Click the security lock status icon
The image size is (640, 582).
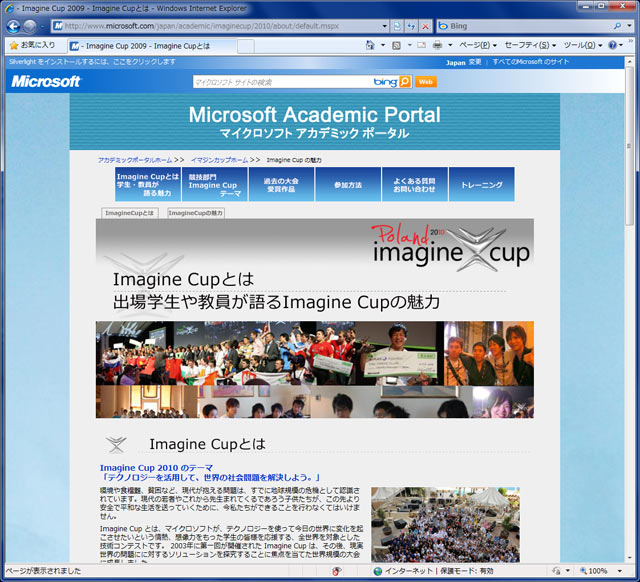tap(556, 571)
